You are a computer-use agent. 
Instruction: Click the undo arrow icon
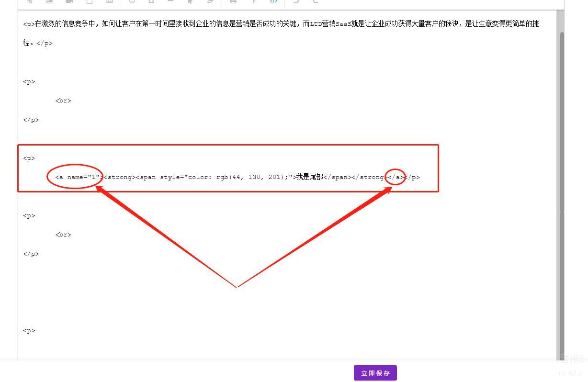[x=296, y=2]
